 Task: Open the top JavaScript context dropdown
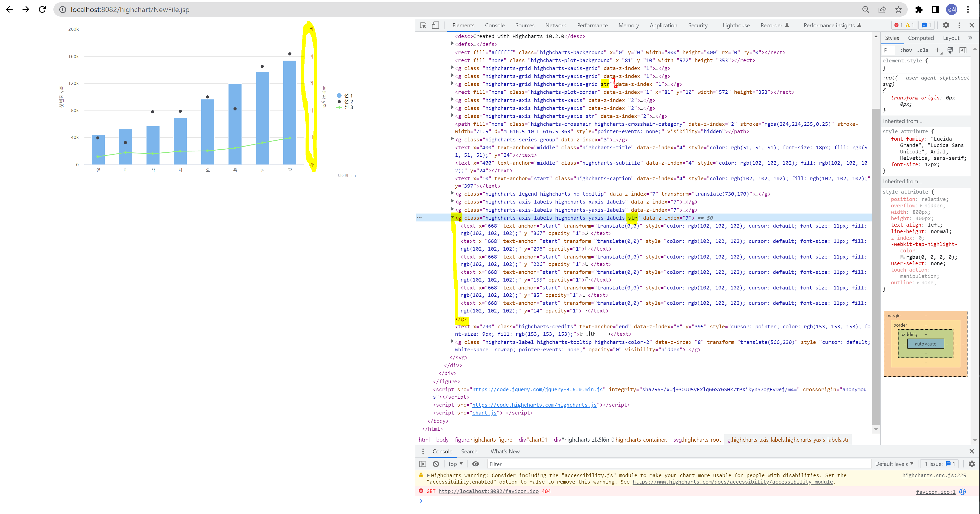click(455, 464)
